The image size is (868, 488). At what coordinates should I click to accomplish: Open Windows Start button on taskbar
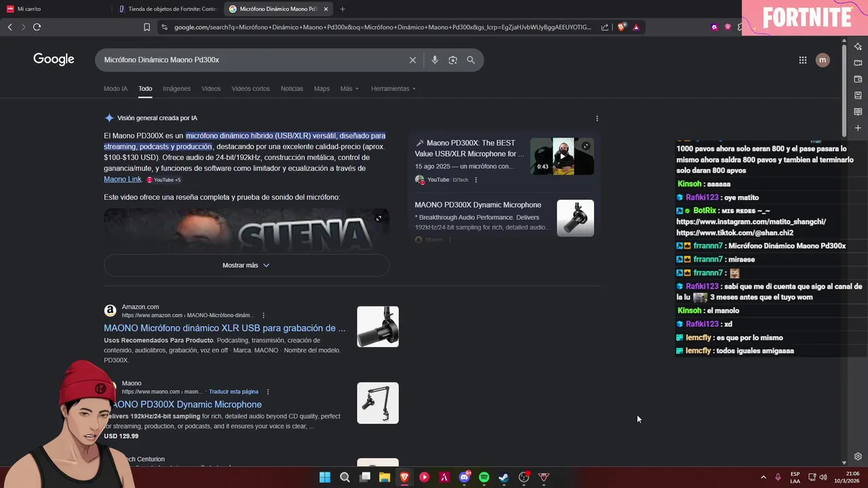(325, 477)
